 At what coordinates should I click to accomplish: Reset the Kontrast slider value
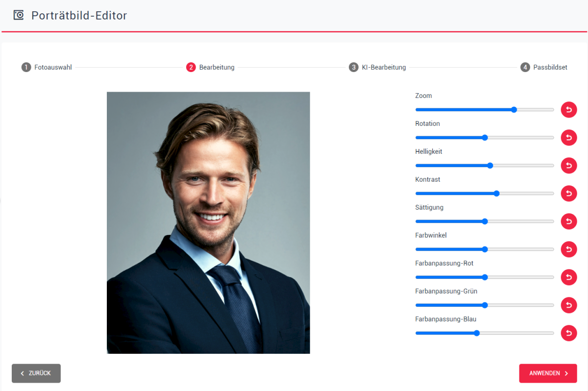click(569, 194)
